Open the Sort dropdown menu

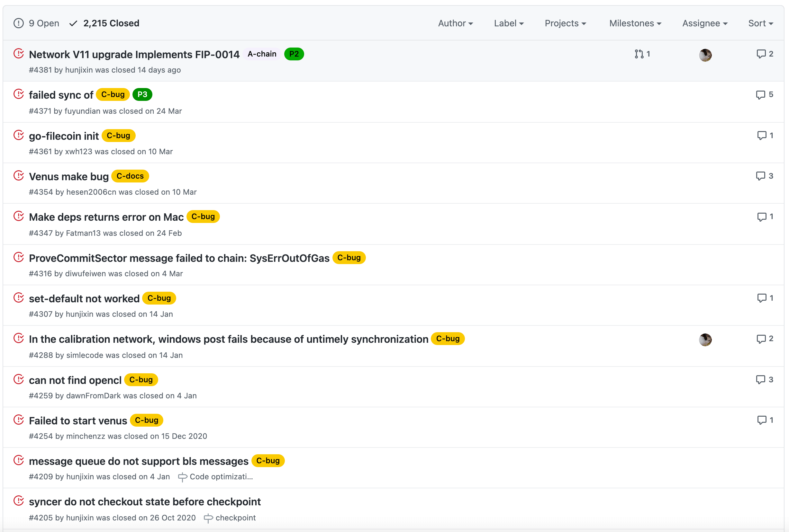pyautogui.click(x=760, y=23)
